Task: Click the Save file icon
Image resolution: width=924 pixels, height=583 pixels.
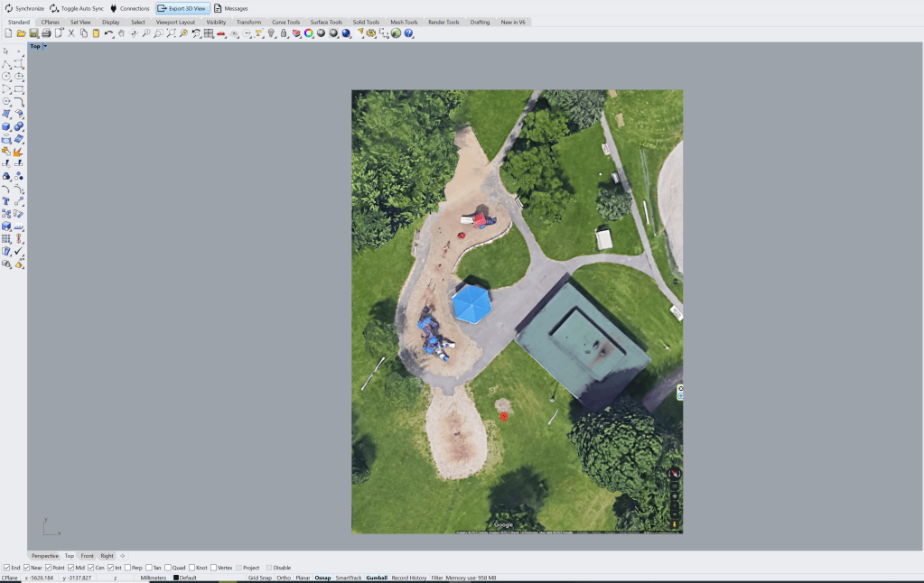Action: pos(33,33)
